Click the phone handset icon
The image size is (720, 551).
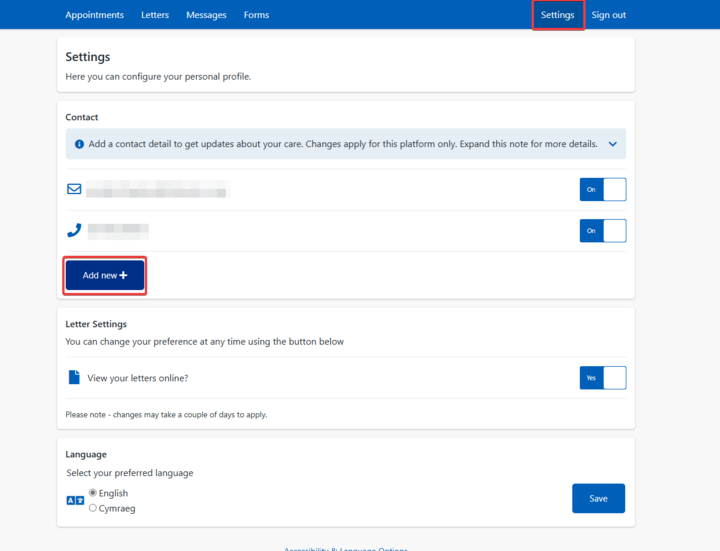(74, 231)
